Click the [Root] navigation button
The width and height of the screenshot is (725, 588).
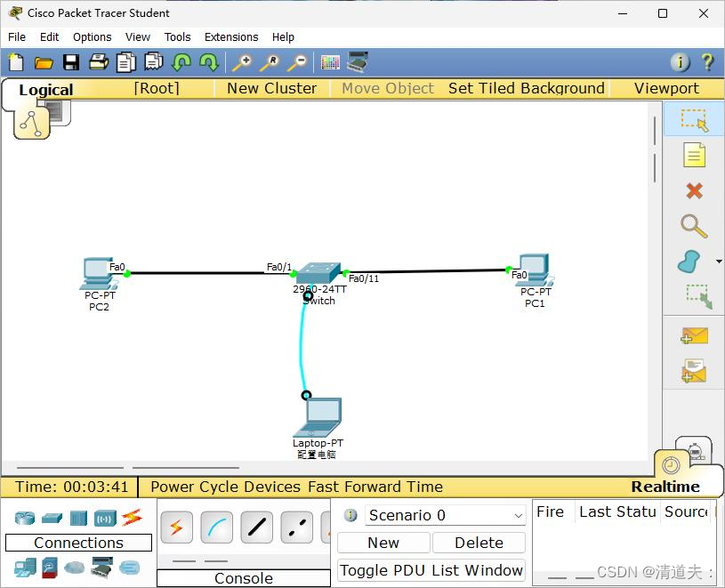point(157,88)
